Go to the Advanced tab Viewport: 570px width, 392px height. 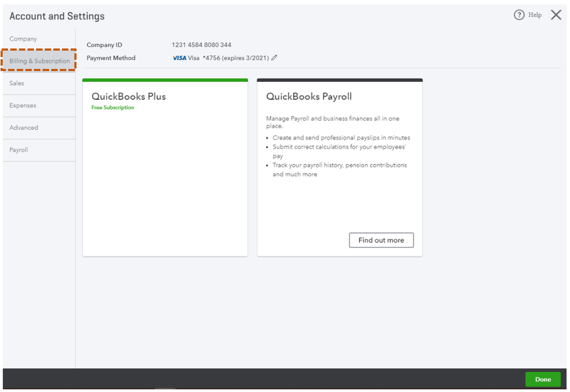click(x=39, y=128)
